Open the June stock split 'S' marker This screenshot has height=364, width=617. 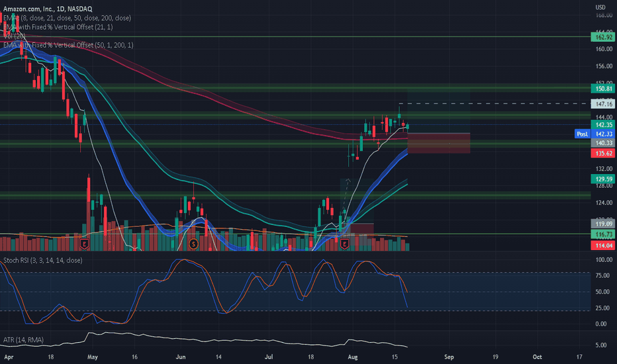click(x=193, y=244)
